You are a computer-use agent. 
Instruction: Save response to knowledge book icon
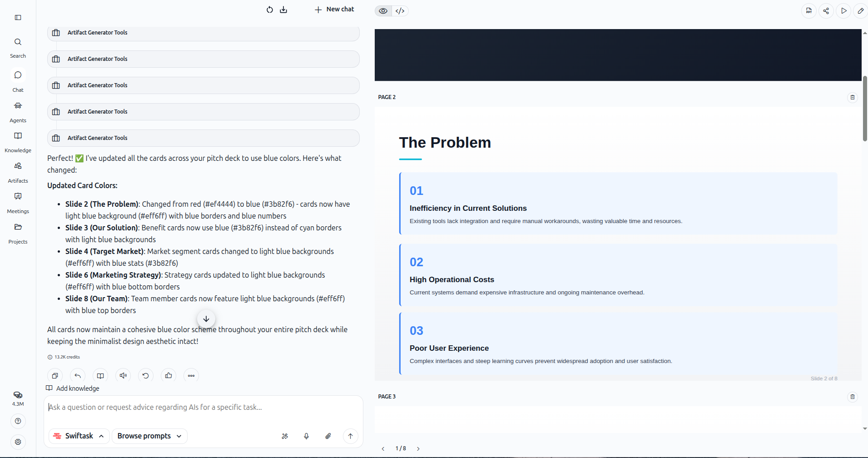(100, 376)
